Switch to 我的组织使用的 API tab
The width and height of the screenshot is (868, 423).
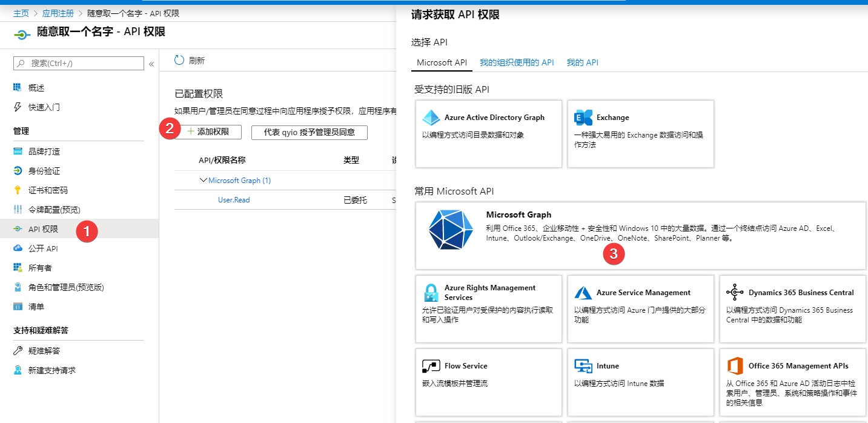tap(517, 62)
